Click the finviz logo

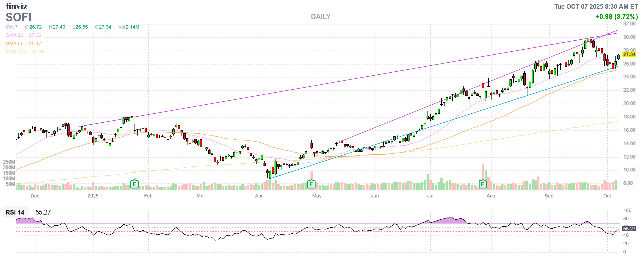pos(17,6)
